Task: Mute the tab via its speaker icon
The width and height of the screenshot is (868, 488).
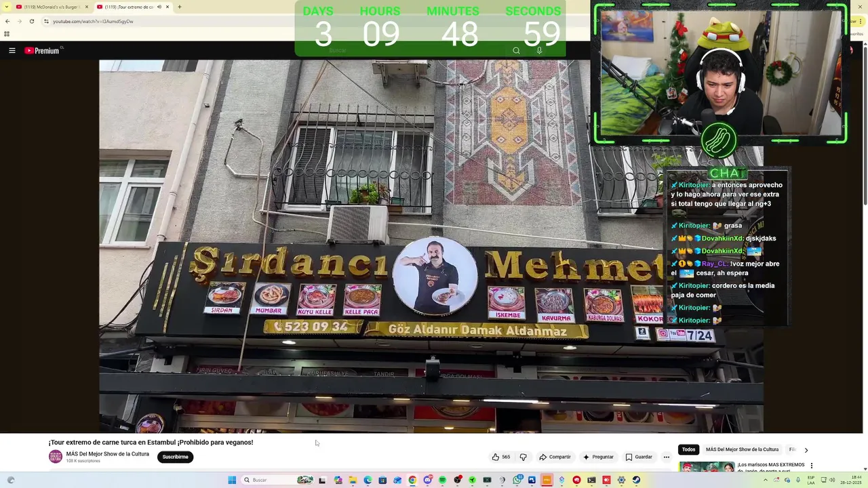Action: pyautogui.click(x=159, y=7)
